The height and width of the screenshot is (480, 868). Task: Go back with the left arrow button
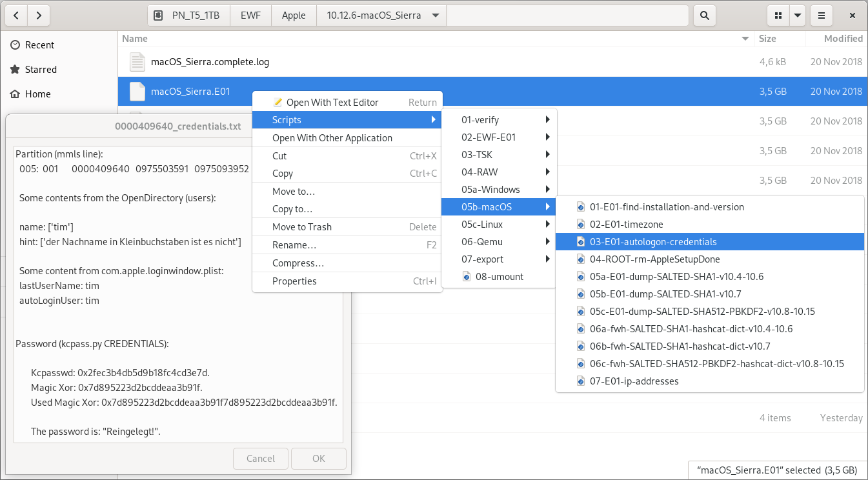pyautogui.click(x=16, y=15)
